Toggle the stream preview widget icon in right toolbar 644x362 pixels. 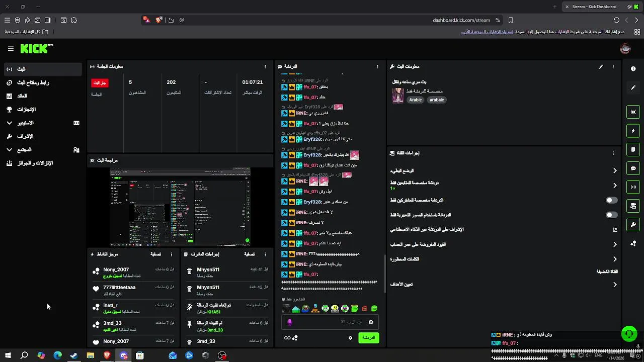[633, 112]
